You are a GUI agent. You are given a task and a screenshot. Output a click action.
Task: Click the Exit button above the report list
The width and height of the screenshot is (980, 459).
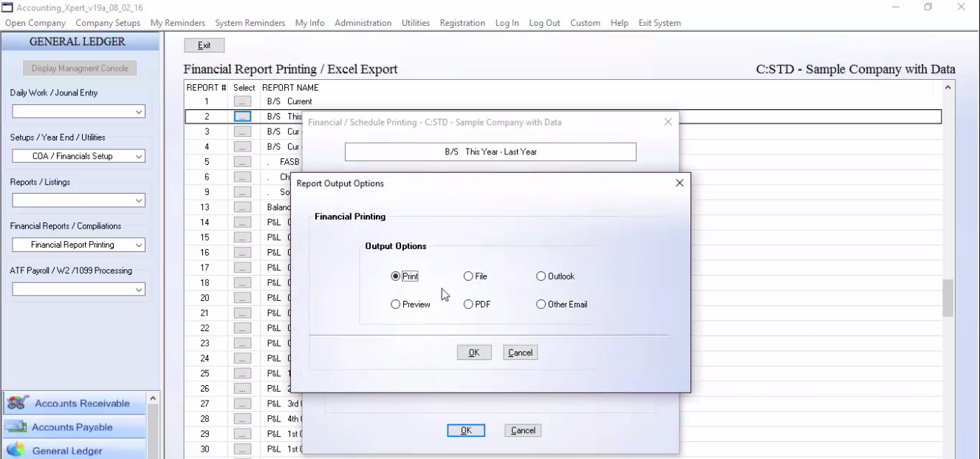click(x=204, y=44)
